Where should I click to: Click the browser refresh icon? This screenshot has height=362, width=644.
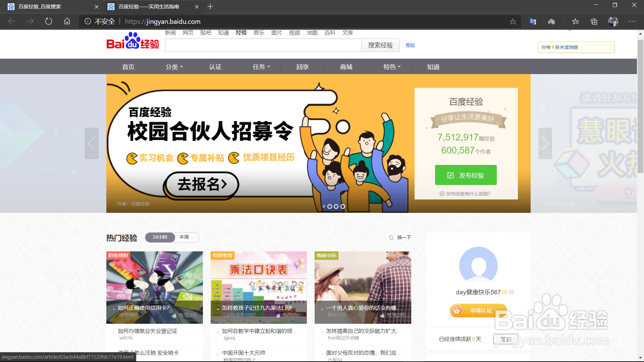(x=49, y=21)
